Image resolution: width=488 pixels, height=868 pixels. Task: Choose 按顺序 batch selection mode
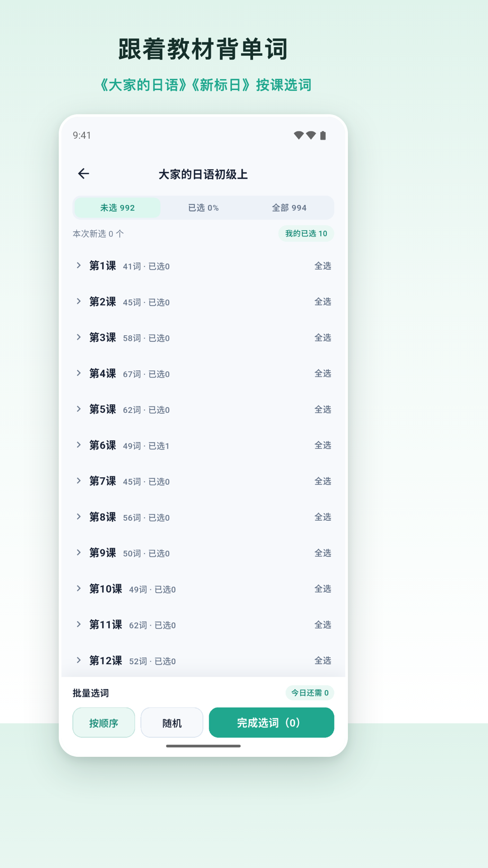(x=103, y=722)
